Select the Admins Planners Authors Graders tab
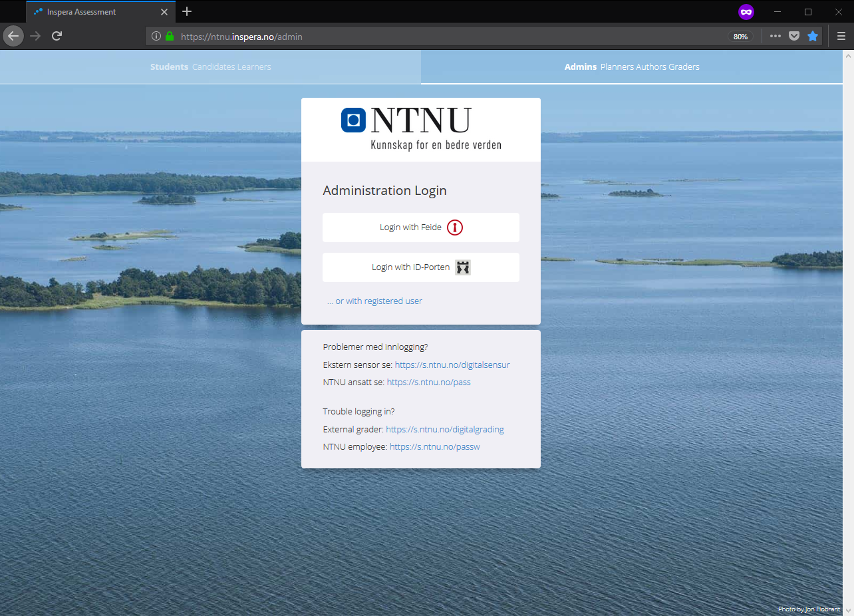The image size is (854, 616). click(x=632, y=67)
